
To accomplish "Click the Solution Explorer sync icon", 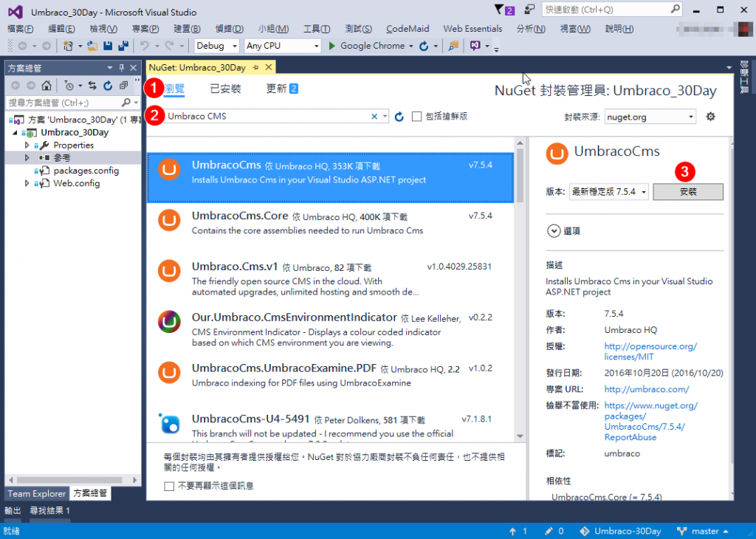I will pyautogui.click(x=92, y=86).
